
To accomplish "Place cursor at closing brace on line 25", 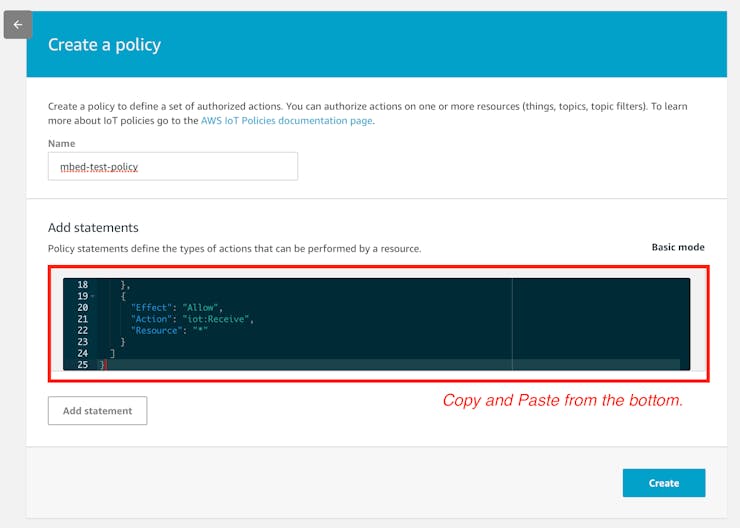I will pyautogui.click(x=102, y=365).
